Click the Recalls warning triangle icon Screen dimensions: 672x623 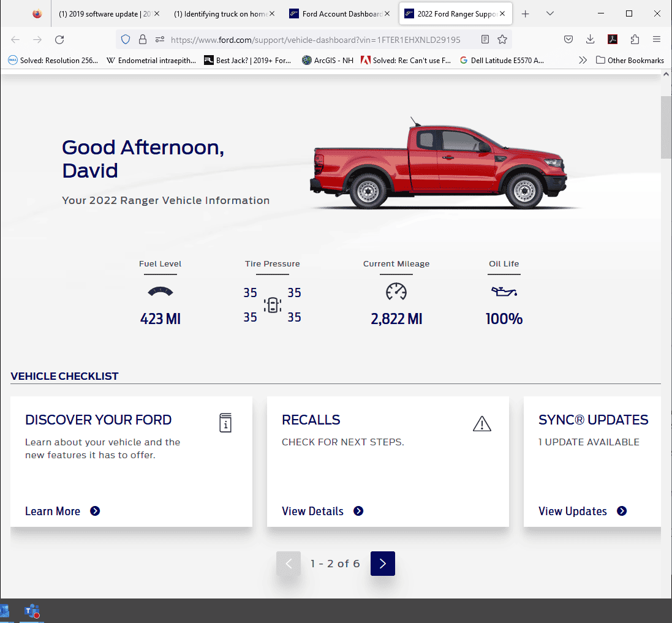click(x=481, y=423)
